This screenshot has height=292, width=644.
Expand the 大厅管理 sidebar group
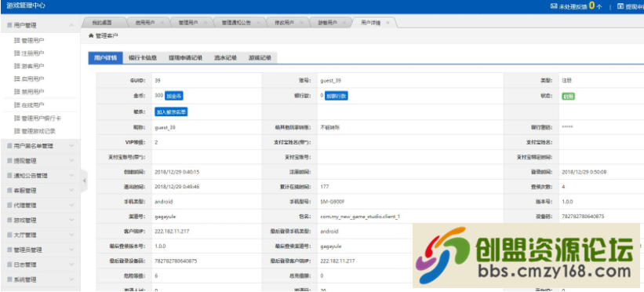coord(72,235)
